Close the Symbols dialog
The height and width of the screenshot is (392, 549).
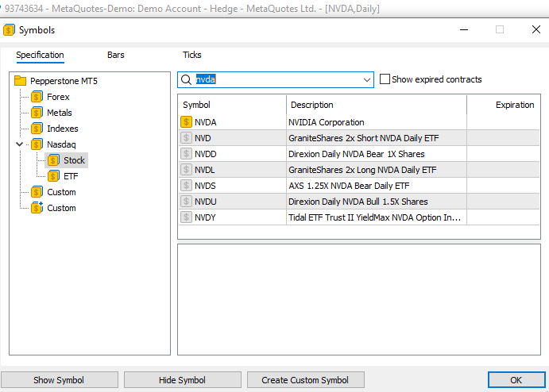tap(536, 29)
